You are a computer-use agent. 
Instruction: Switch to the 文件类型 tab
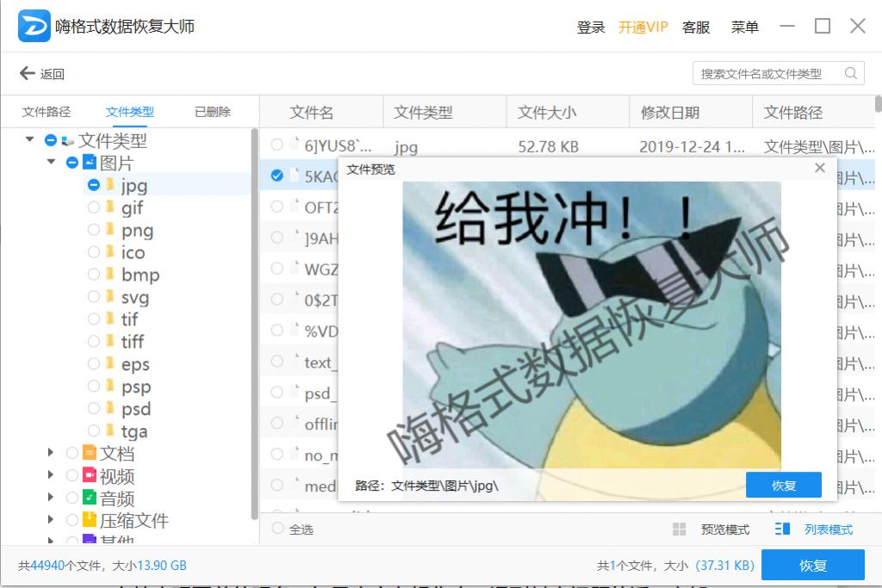coord(129,112)
